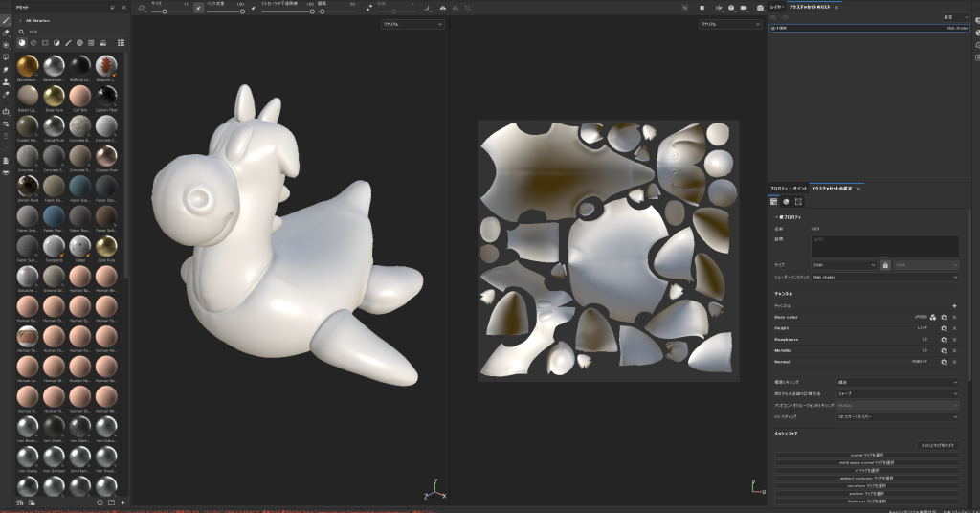Filter assets by environments image icon
Image resolution: width=980 pixels, height=513 pixels.
[x=102, y=43]
